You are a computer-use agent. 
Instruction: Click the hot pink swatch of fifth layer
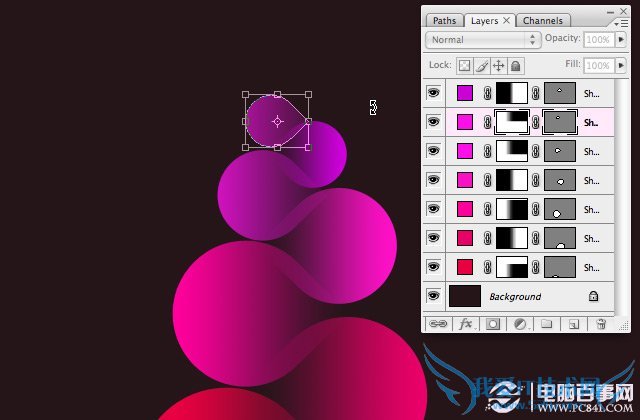pos(465,209)
